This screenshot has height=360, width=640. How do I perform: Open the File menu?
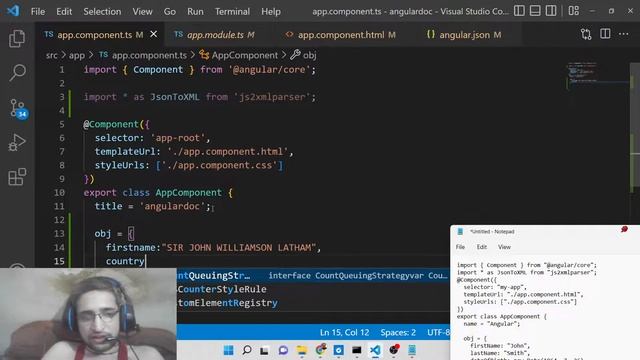38,11
